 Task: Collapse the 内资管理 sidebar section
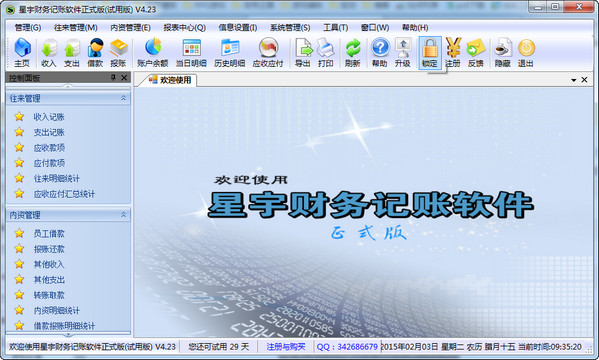123,215
